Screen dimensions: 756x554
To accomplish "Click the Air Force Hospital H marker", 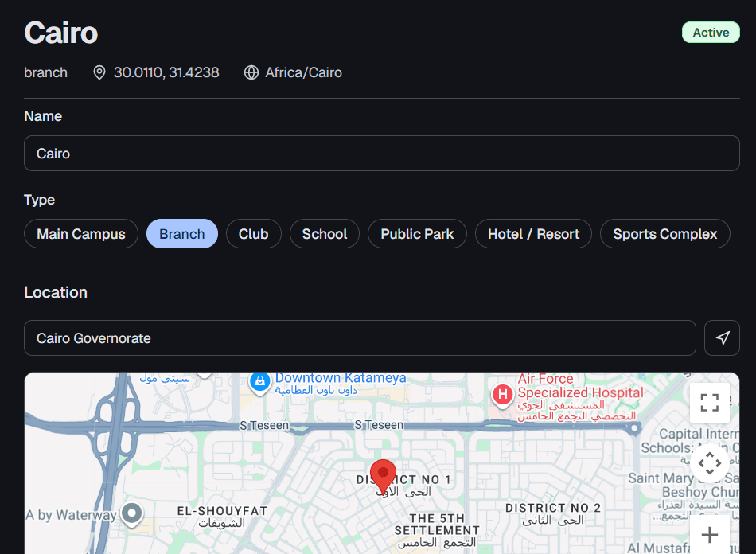I will 502,396.
